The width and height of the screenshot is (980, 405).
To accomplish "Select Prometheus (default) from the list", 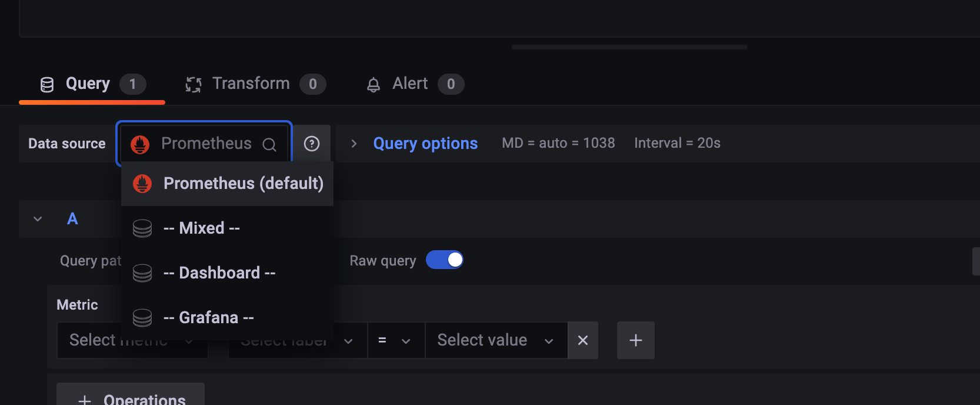I will click(227, 184).
